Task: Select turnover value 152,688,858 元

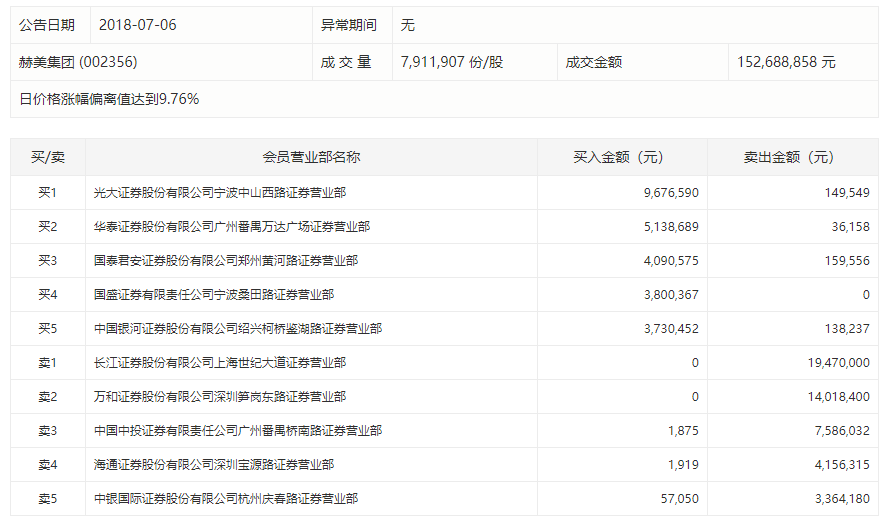Action: point(786,62)
